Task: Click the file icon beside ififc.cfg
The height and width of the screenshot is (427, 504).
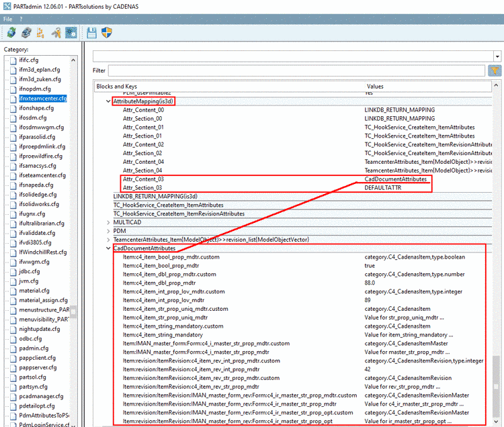Action: (13, 60)
